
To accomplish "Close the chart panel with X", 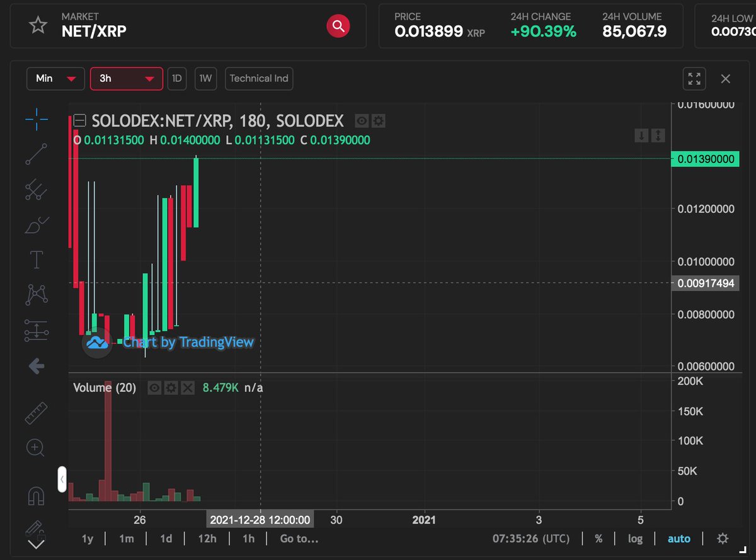I will [726, 79].
